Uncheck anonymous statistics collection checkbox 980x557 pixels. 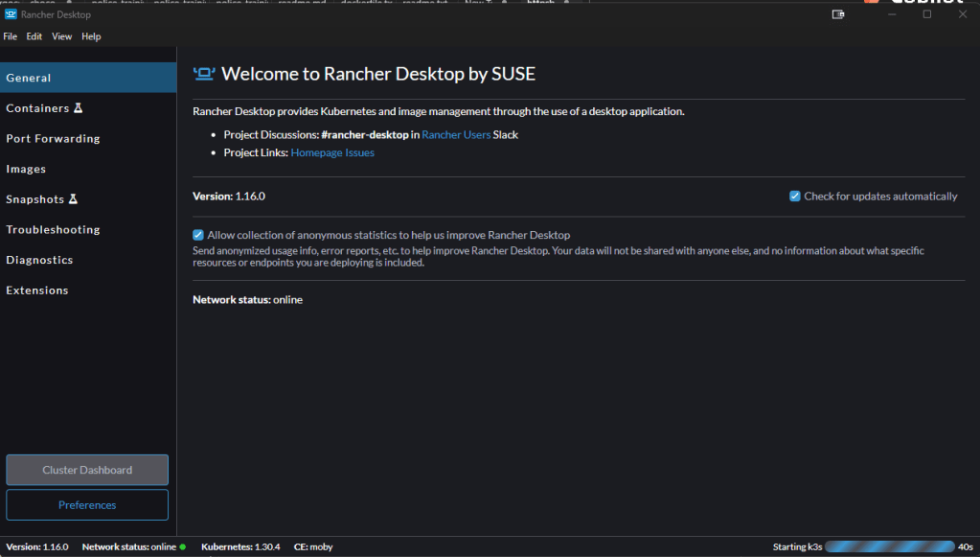(x=198, y=235)
